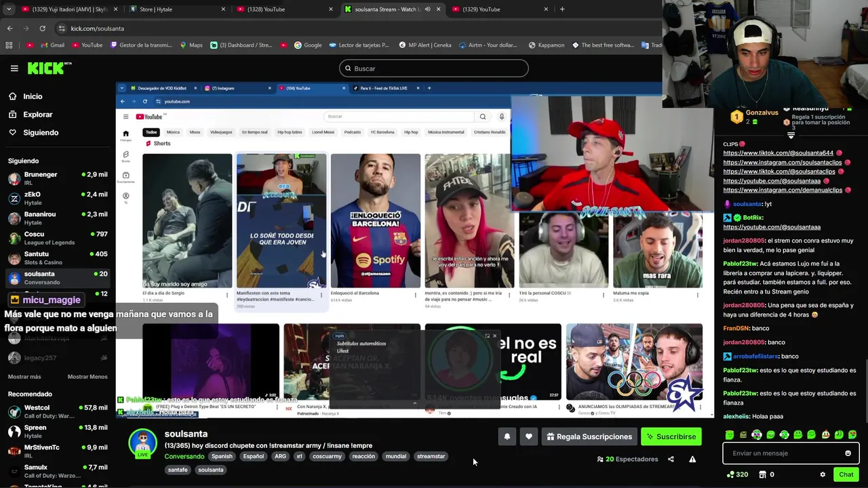Screen dimensions: 868x488
Task: Open Lector de tarjetas bookmark
Action: [359, 45]
